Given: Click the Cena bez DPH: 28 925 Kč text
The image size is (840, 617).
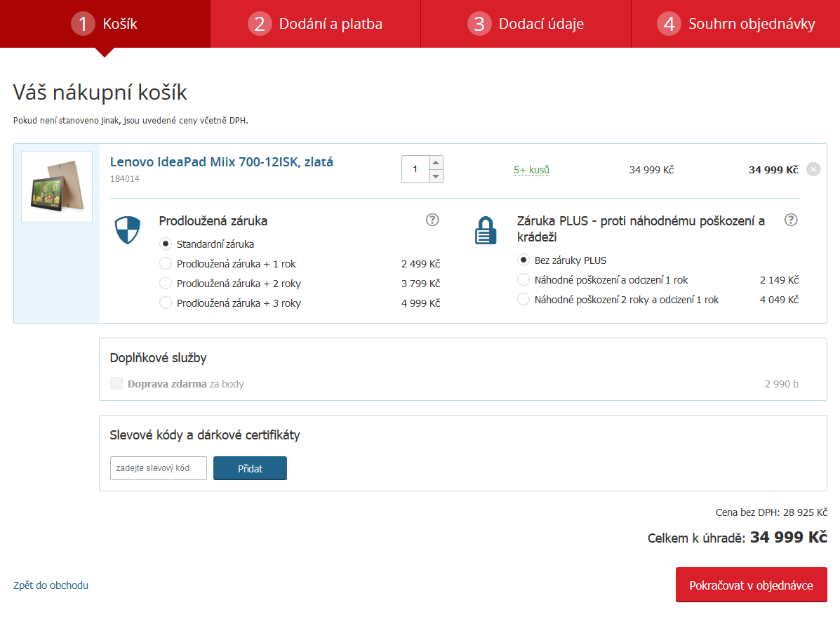Looking at the screenshot, I should point(771,512).
